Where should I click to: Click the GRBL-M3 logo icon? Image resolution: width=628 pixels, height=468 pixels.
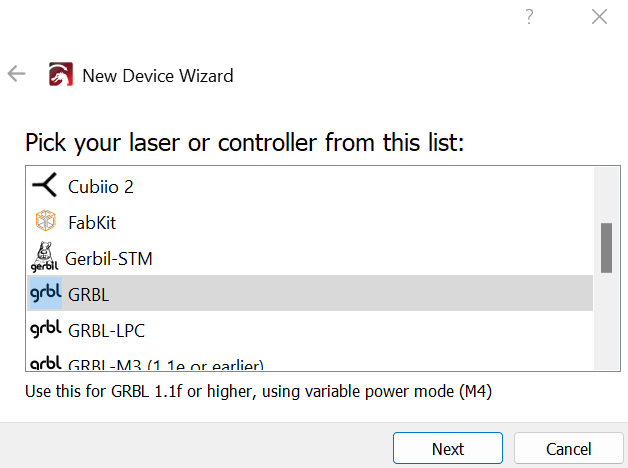tap(45, 363)
